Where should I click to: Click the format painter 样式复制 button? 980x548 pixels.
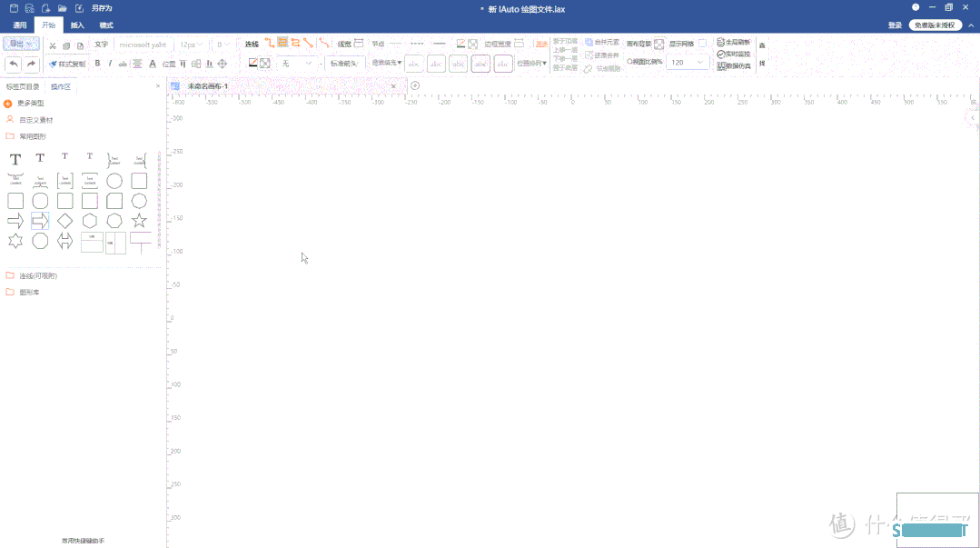pyautogui.click(x=67, y=64)
